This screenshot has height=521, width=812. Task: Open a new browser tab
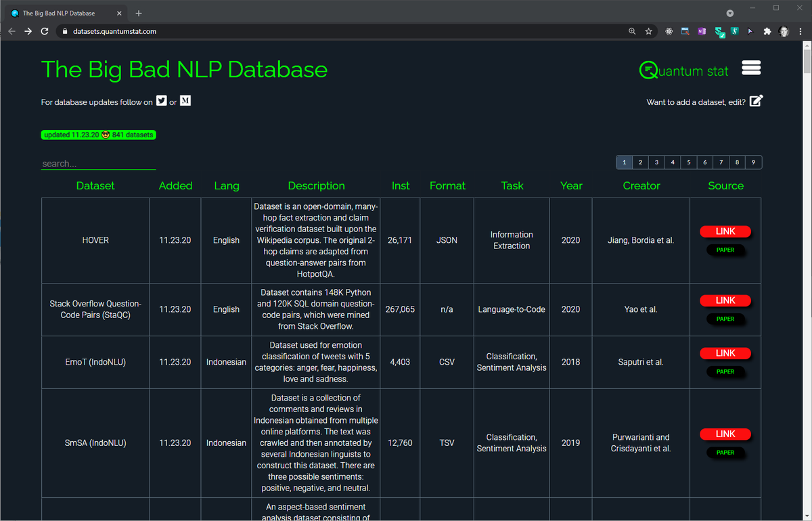[138, 13]
